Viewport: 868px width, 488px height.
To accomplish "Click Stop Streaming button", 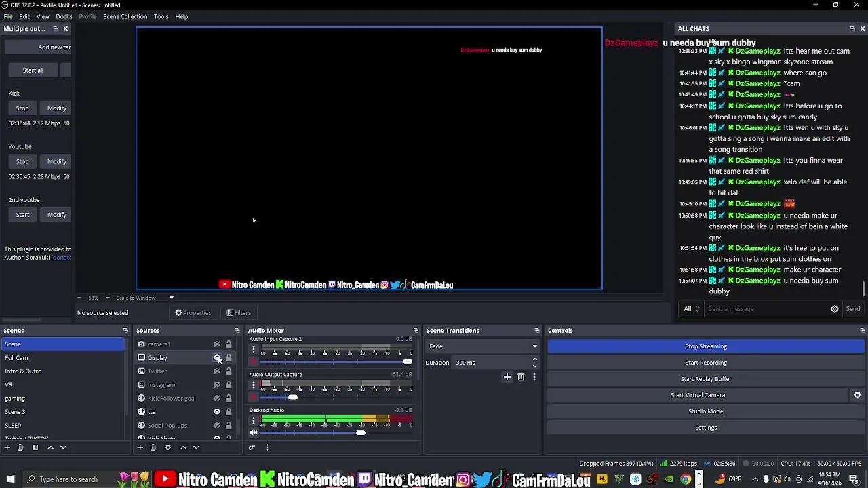I will point(706,346).
